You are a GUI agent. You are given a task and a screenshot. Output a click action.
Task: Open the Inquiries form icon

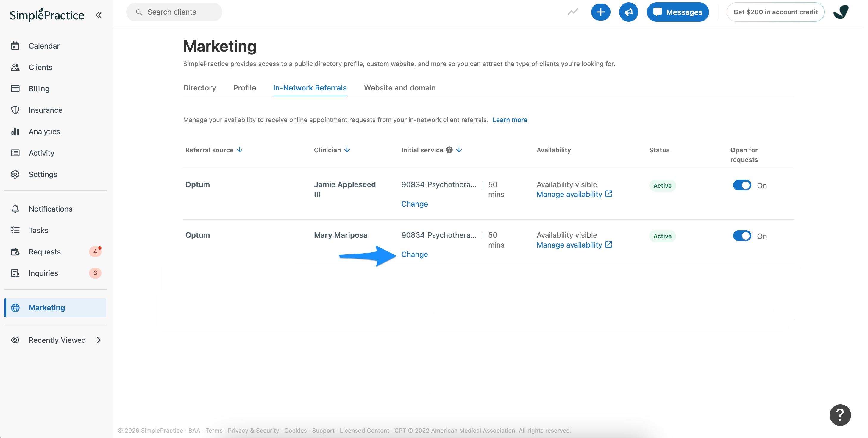tap(15, 273)
